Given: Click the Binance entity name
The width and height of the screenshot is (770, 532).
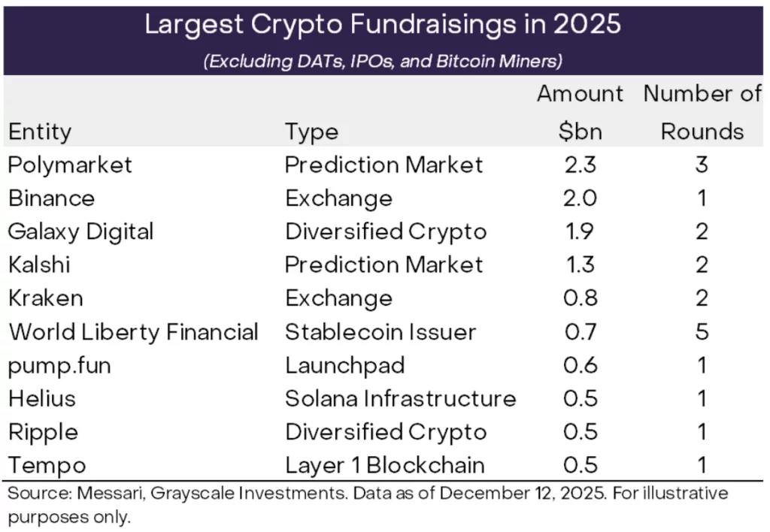Looking at the screenshot, I should (52, 198).
